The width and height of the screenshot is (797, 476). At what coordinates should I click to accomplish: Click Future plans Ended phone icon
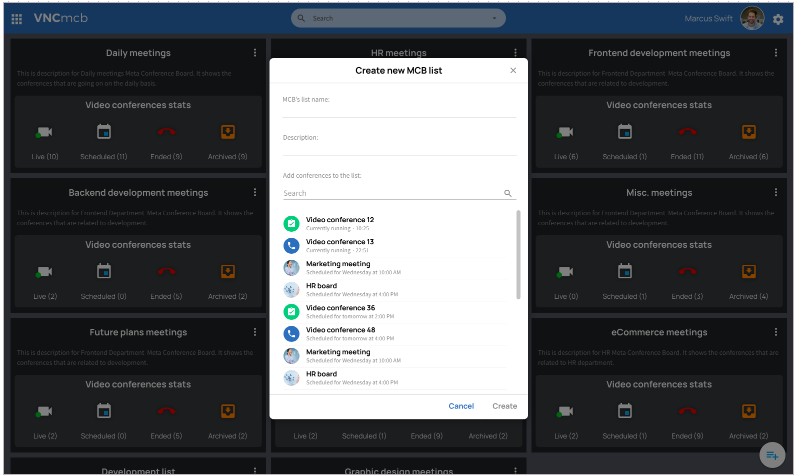pos(166,411)
